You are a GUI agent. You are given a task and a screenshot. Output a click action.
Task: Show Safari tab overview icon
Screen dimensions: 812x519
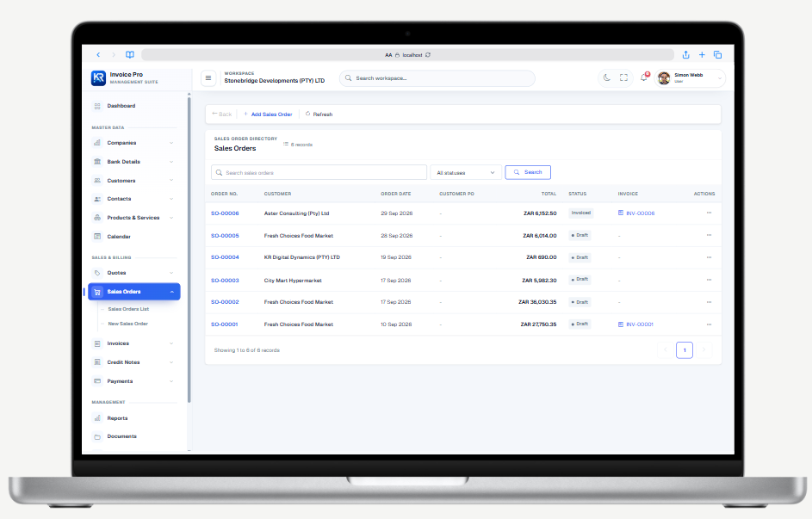point(718,54)
